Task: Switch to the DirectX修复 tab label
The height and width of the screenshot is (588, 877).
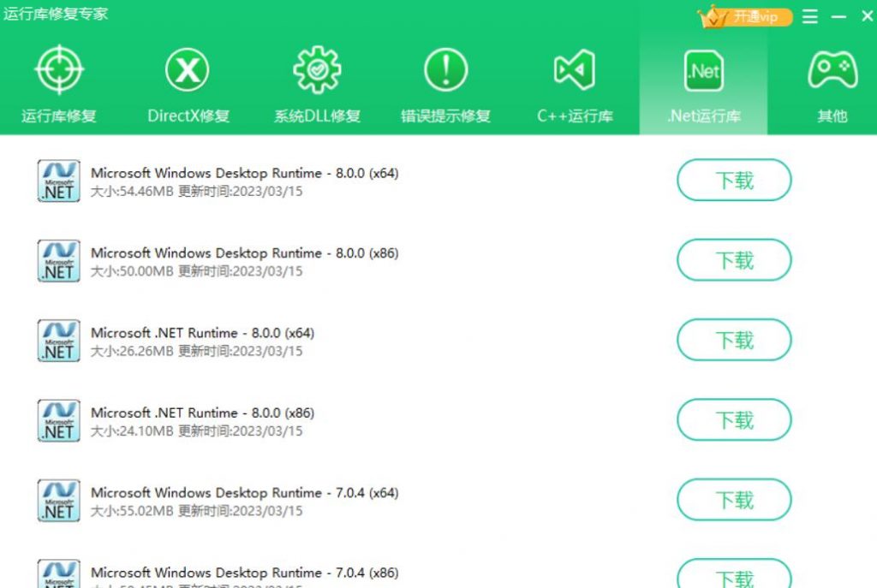Action: pos(188,116)
